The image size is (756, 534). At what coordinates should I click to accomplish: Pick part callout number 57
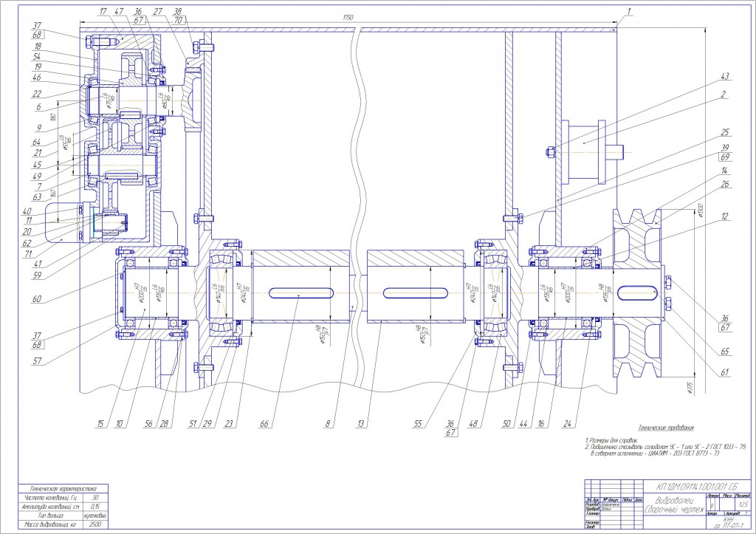pyautogui.click(x=37, y=361)
